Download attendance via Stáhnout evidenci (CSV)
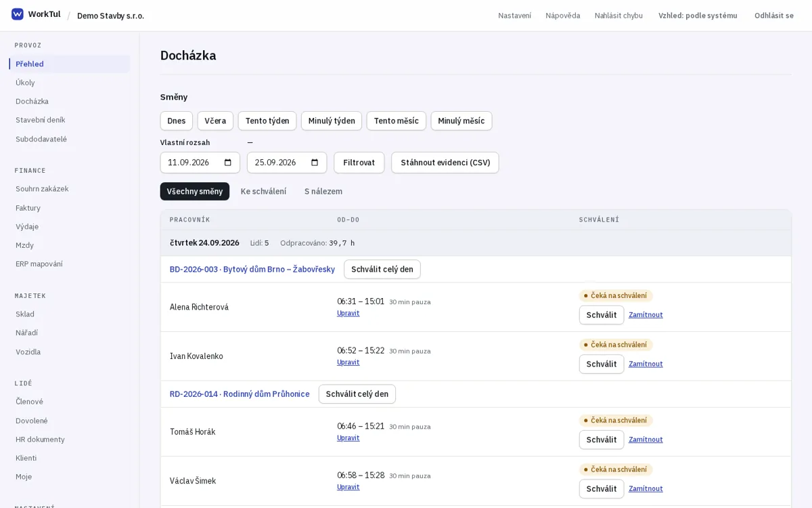 point(445,163)
